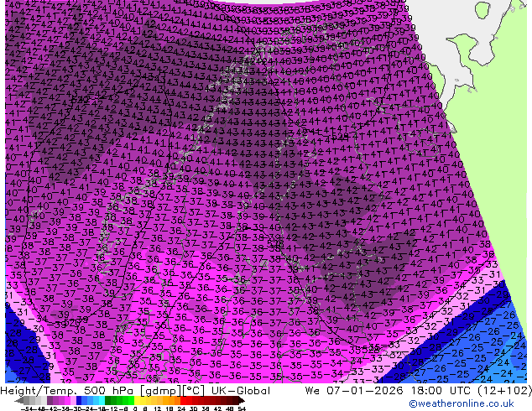
Task: Open the weatheronline.co.uk copyright link
Action: pos(462,403)
